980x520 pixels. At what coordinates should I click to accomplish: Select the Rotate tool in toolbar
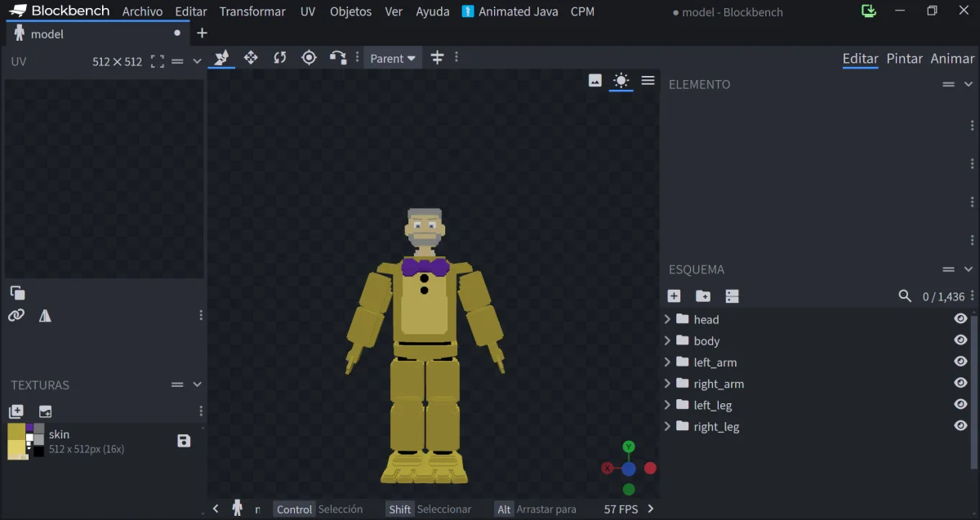[280, 57]
